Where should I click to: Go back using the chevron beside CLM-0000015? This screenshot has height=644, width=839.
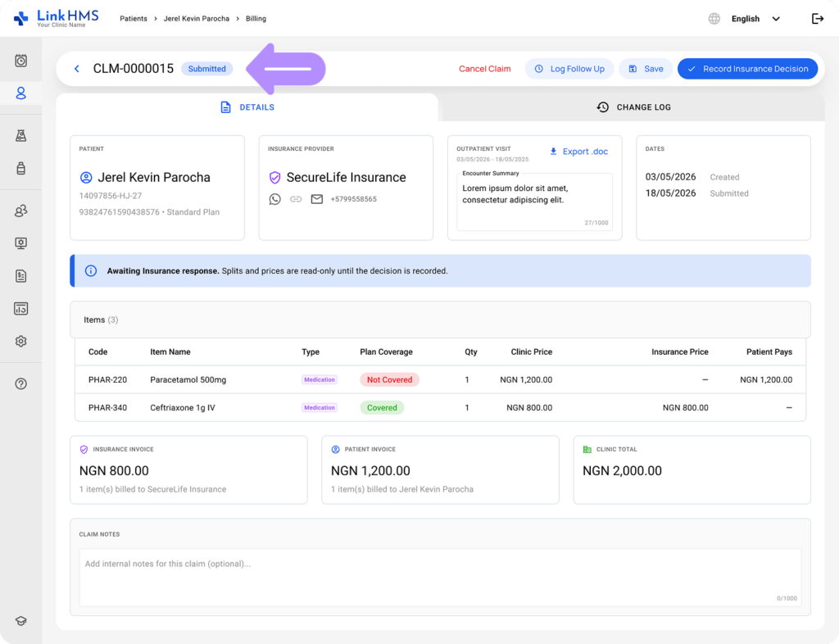click(x=76, y=69)
